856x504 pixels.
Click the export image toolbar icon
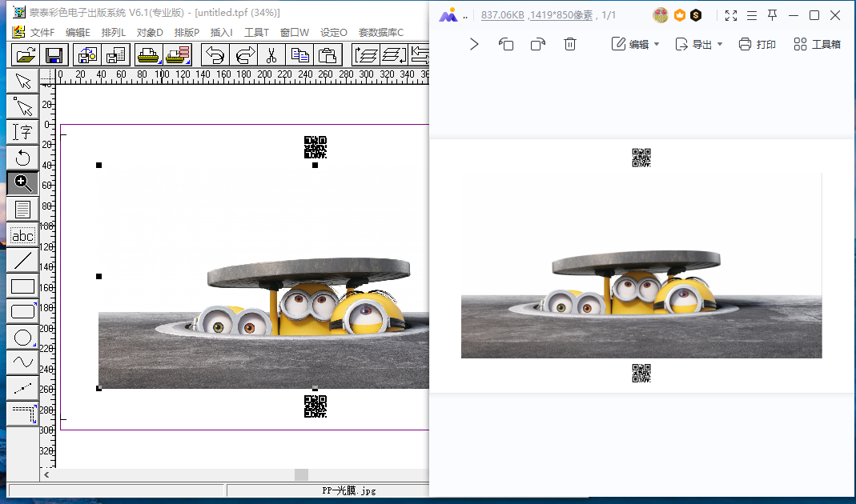[116, 54]
